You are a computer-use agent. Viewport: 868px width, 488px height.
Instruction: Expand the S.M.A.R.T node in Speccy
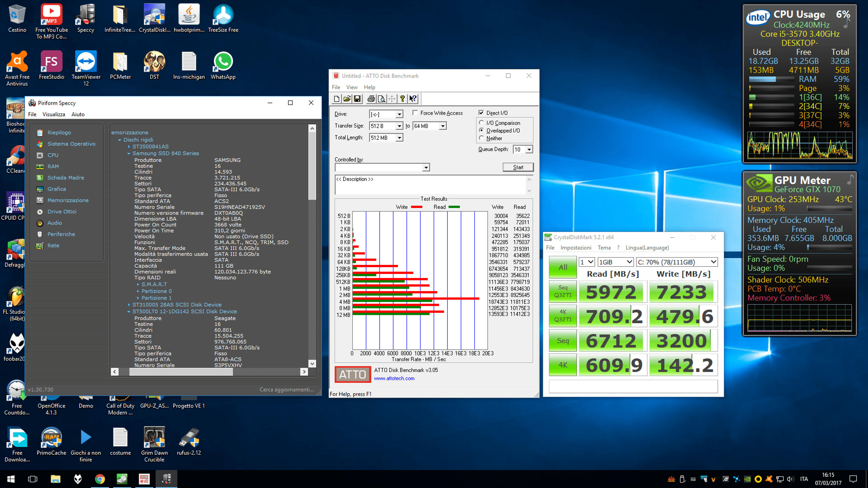tap(138, 284)
